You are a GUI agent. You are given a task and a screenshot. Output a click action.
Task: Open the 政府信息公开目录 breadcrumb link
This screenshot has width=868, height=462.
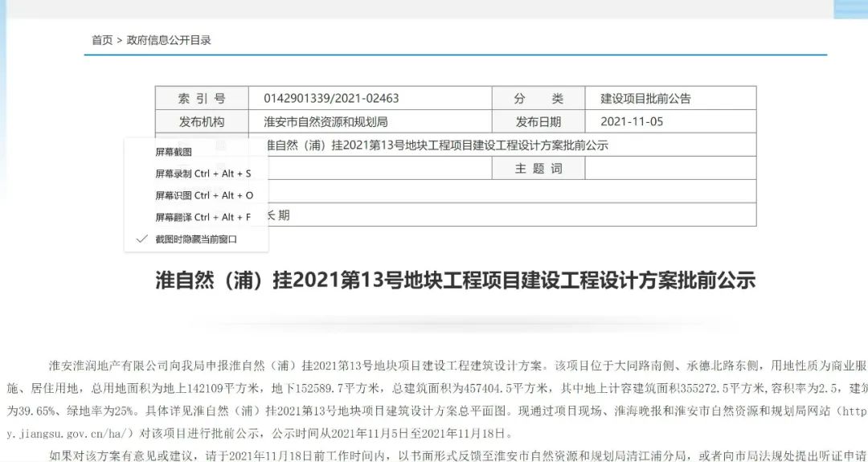[x=169, y=40]
